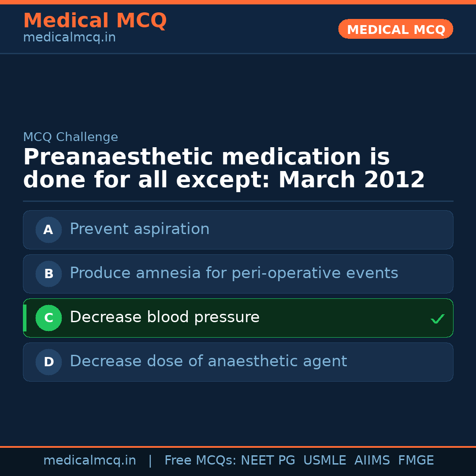
Task: Click the "Decrease blood pressure" answer text
Action: (164, 317)
